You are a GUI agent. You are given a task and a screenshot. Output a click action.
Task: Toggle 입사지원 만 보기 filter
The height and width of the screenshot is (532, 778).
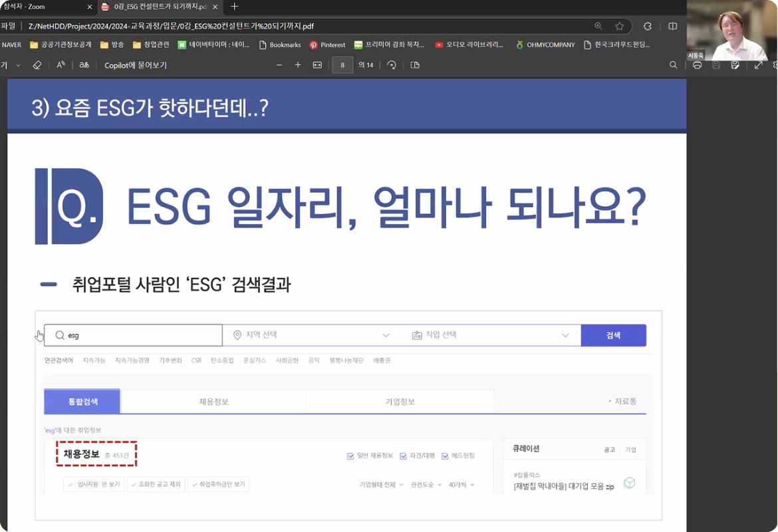pos(94,484)
